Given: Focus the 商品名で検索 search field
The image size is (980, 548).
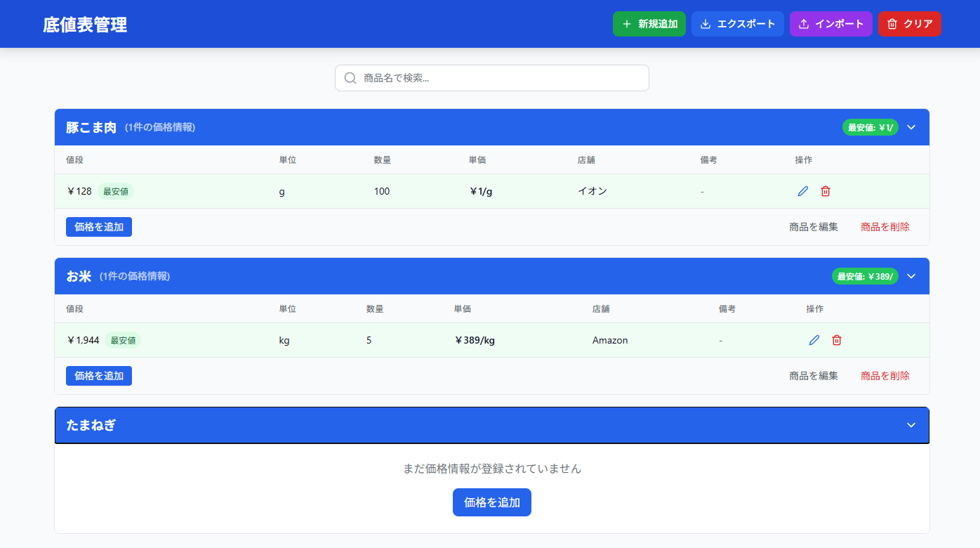Looking at the screenshot, I should click(491, 78).
